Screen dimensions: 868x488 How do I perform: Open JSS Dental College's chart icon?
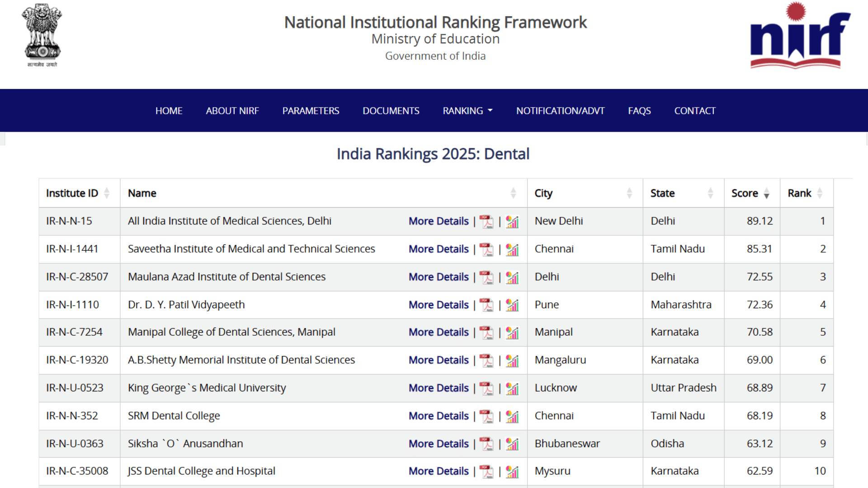pyautogui.click(x=512, y=471)
